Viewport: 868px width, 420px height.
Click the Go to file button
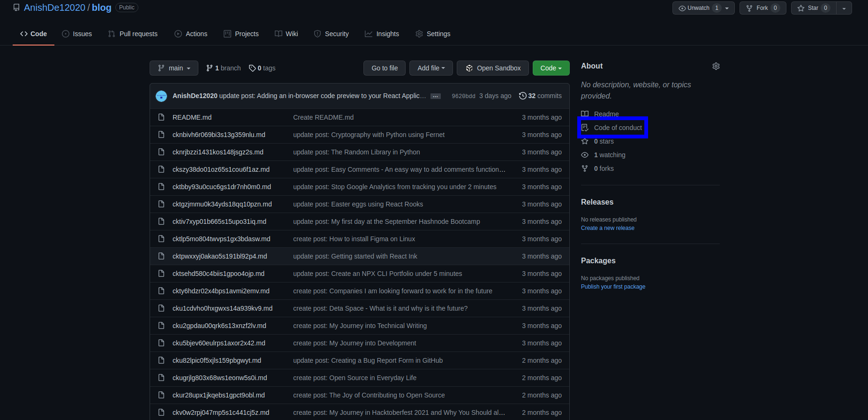pos(385,68)
